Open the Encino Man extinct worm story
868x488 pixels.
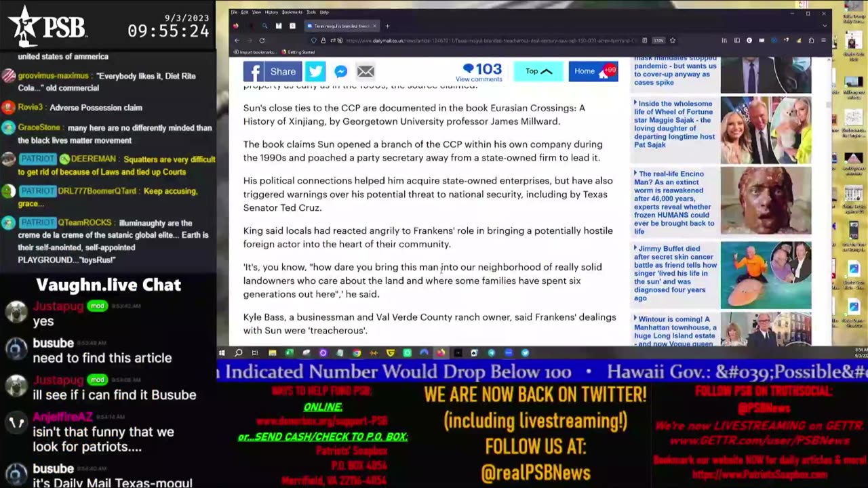(x=675, y=202)
